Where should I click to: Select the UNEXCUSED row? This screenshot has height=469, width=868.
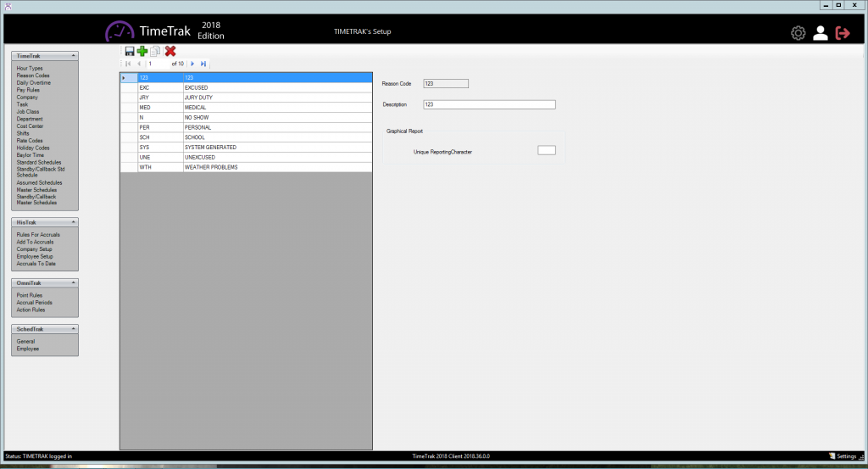[247, 157]
